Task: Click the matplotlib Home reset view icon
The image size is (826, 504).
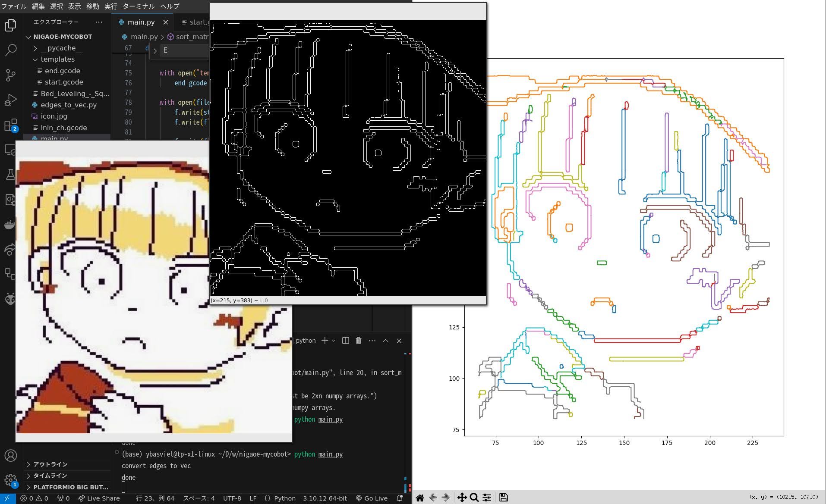Action: [x=419, y=498]
